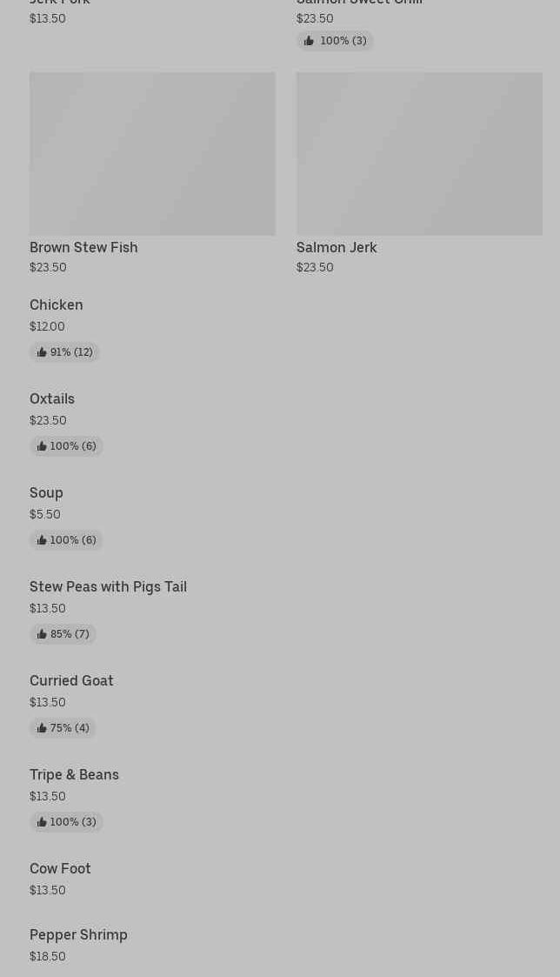Screen dimensions: 560x977
Task: Choose the Oxtails menu item
Action: pyautogui.click(x=52, y=398)
